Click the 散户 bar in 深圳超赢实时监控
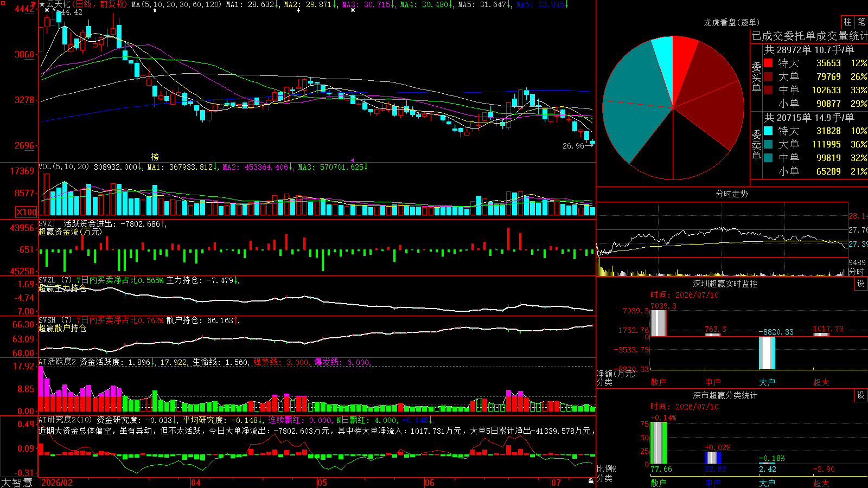The image size is (868, 488). tap(658, 323)
